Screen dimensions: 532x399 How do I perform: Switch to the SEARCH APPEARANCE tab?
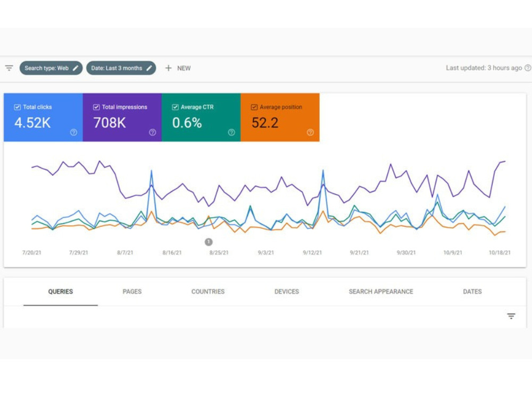[x=381, y=292]
